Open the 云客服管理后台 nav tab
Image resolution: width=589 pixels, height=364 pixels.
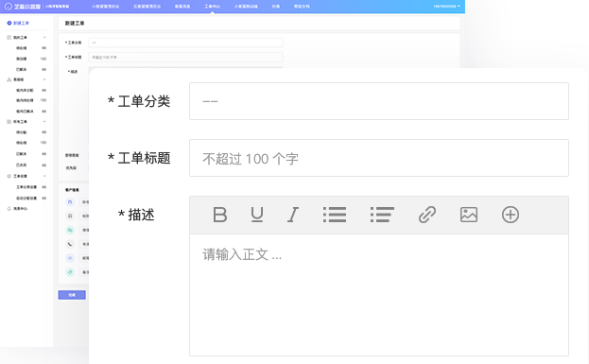(x=147, y=7)
